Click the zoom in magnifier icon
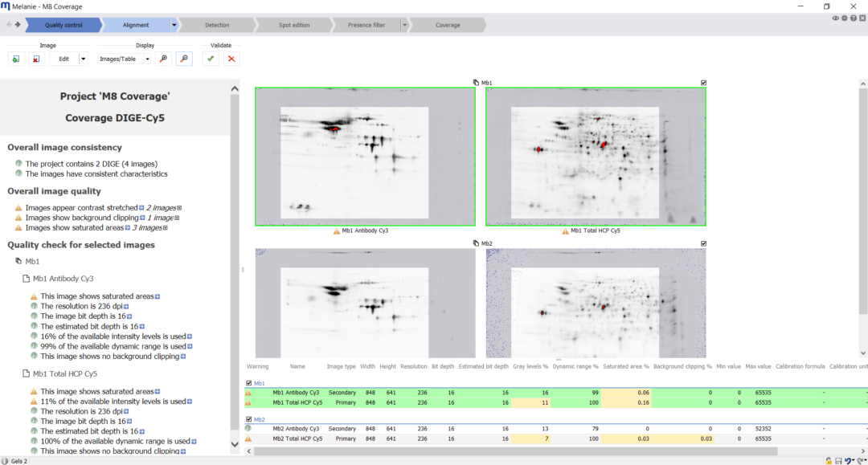The image size is (868, 465). point(164,59)
